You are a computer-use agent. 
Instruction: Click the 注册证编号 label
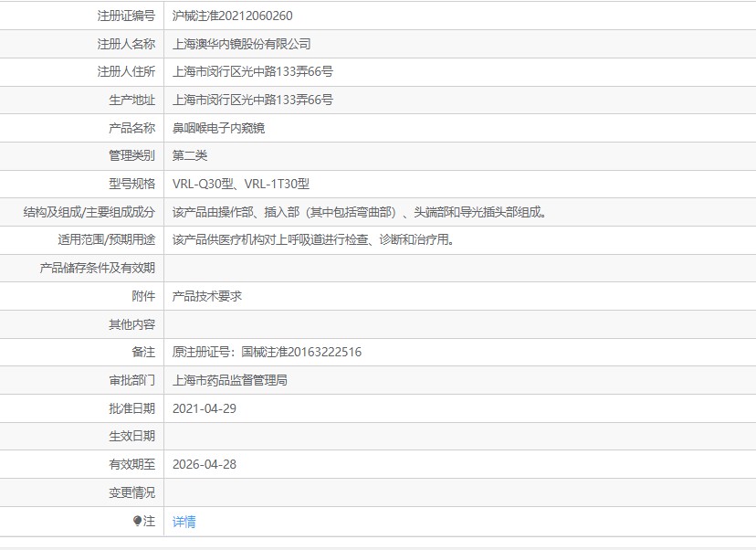pyautogui.click(x=126, y=16)
